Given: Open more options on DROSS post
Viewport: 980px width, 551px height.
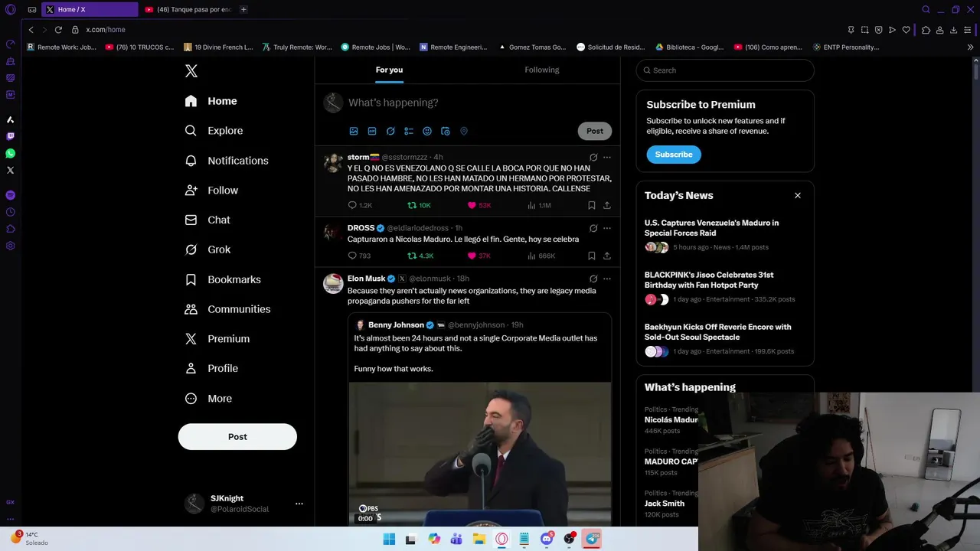Looking at the screenshot, I should click(607, 228).
